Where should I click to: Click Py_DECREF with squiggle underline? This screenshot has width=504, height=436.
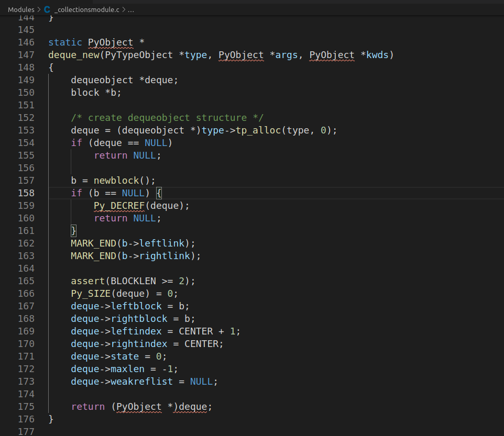(x=119, y=206)
